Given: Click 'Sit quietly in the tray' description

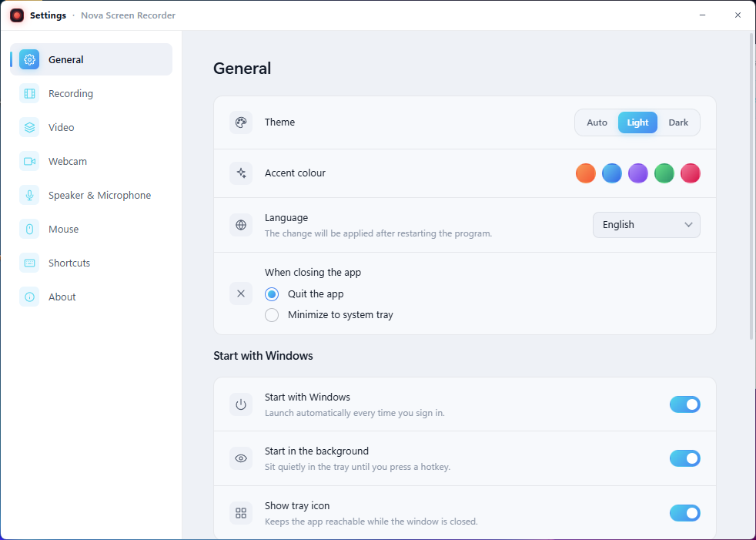Looking at the screenshot, I should pos(358,467).
